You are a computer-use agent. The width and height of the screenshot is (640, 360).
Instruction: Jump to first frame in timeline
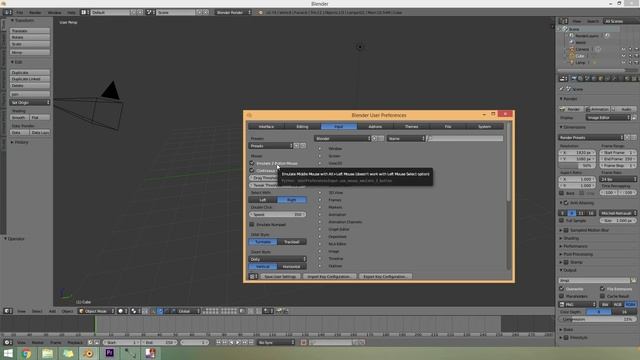pyautogui.click(x=219, y=342)
